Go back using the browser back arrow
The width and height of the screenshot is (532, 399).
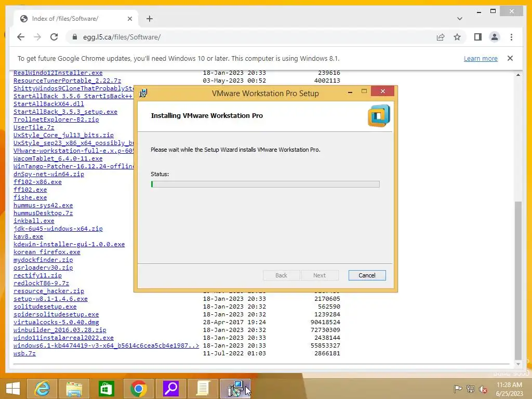21,37
